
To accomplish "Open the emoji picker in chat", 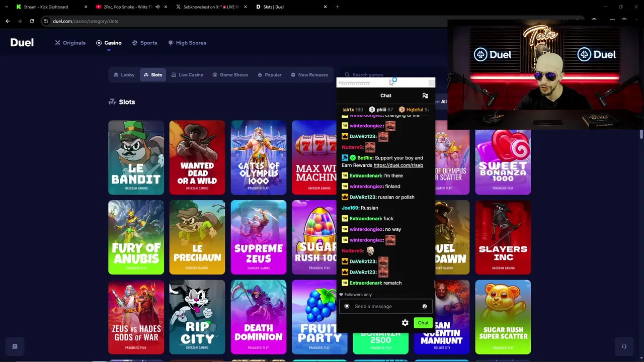I will 425,306.
